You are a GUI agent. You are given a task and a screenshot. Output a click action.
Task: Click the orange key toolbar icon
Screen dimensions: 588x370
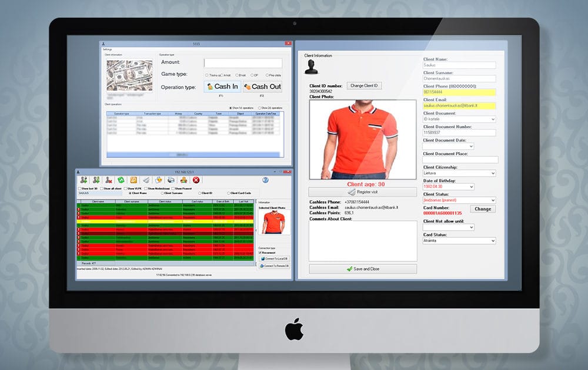[x=133, y=180]
